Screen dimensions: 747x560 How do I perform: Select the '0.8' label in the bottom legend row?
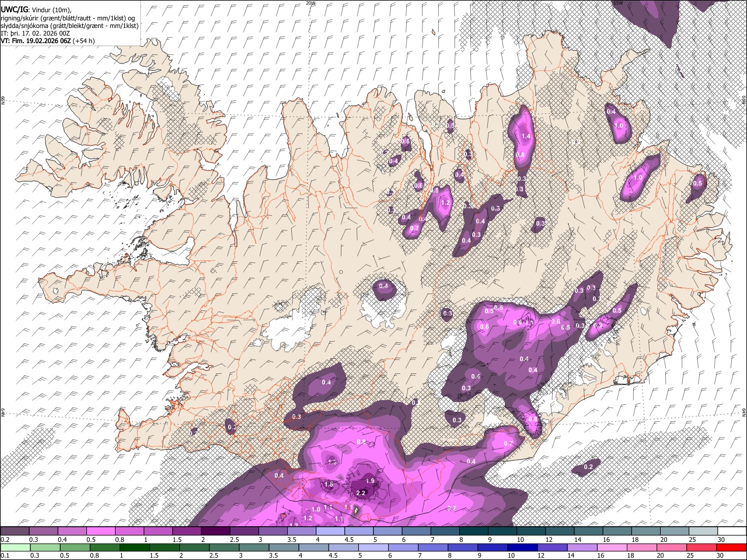pos(95,556)
